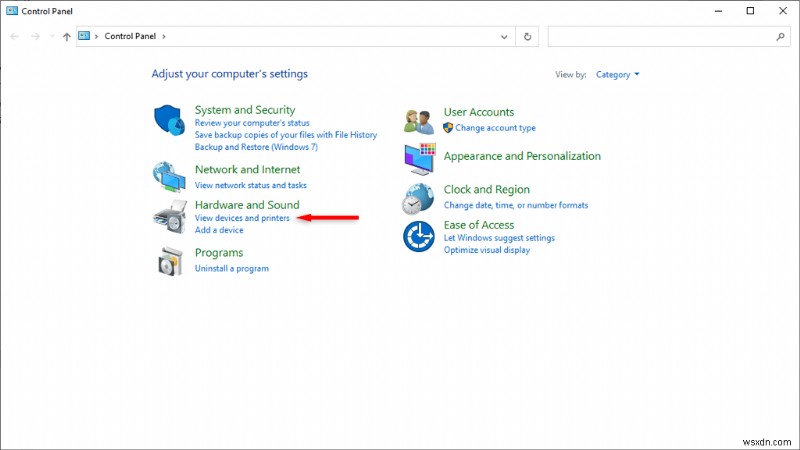Go up one level with up arrow
This screenshot has width=800, height=450.
click(x=66, y=36)
